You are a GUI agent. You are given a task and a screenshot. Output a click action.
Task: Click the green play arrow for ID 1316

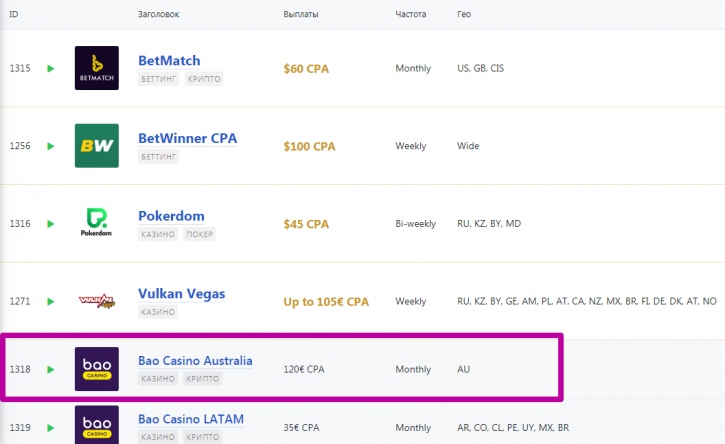click(x=51, y=224)
